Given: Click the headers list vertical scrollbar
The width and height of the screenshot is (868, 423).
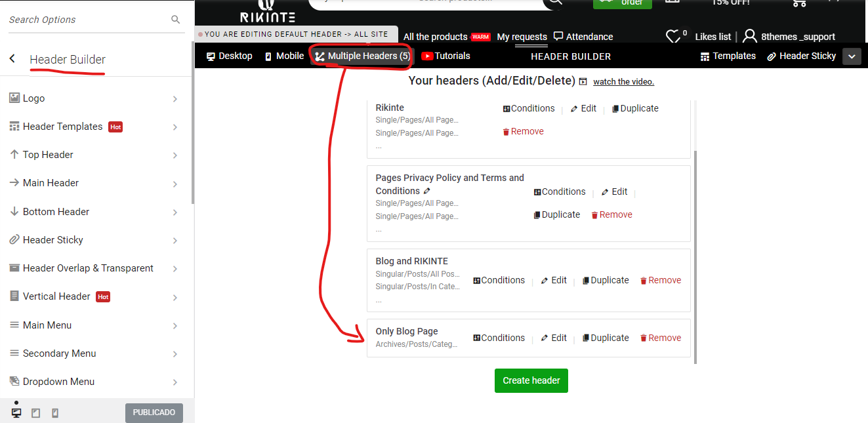Looking at the screenshot, I should [695, 256].
